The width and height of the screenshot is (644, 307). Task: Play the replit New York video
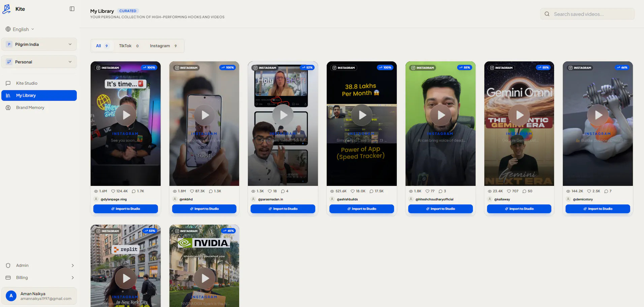pyautogui.click(x=126, y=278)
